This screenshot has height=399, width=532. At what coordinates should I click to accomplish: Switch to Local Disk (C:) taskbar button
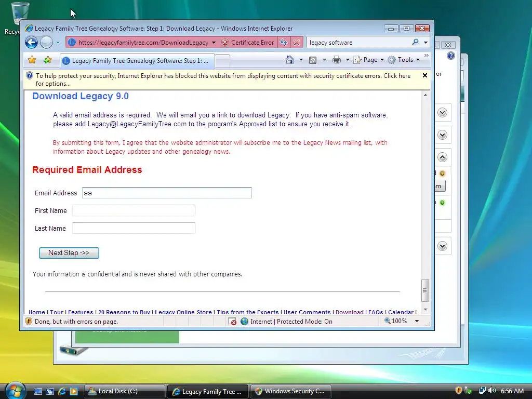[x=124, y=391]
